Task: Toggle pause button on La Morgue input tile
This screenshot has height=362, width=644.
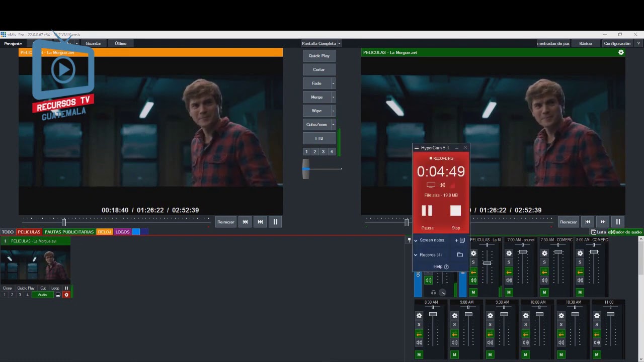Action: click(x=66, y=288)
